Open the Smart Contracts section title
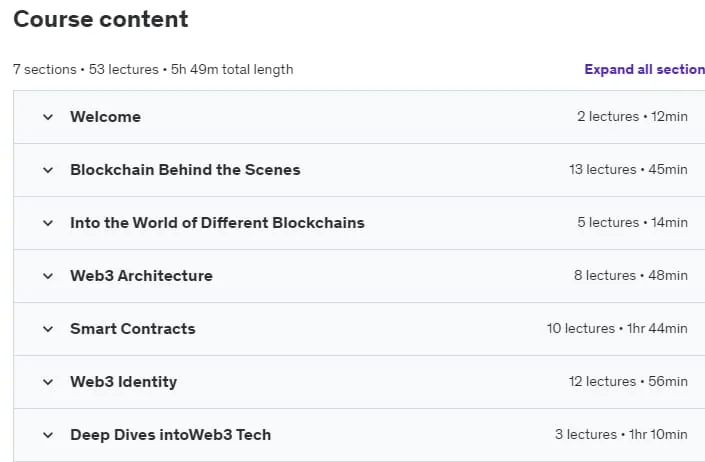The height and width of the screenshot is (462, 705). (x=133, y=329)
